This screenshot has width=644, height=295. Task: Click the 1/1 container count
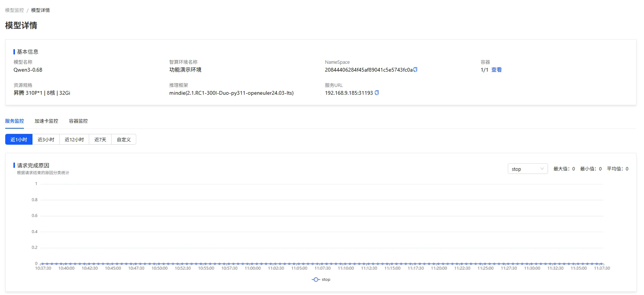tap(485, 70)
